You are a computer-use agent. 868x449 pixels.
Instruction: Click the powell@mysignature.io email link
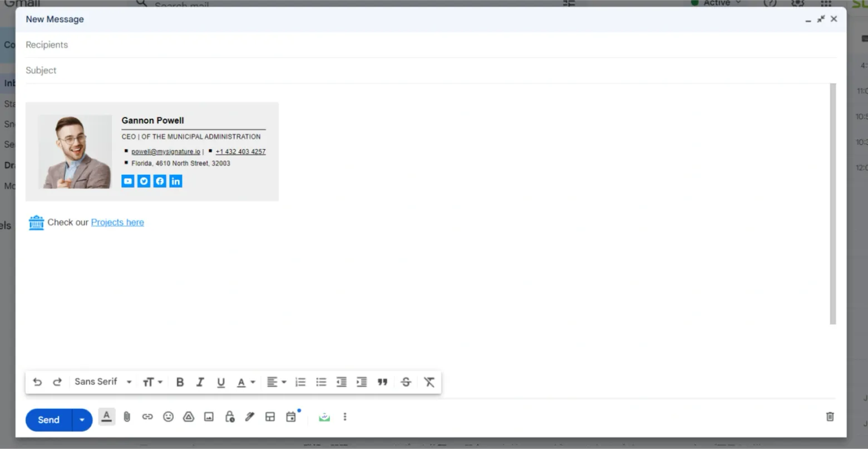166,151
